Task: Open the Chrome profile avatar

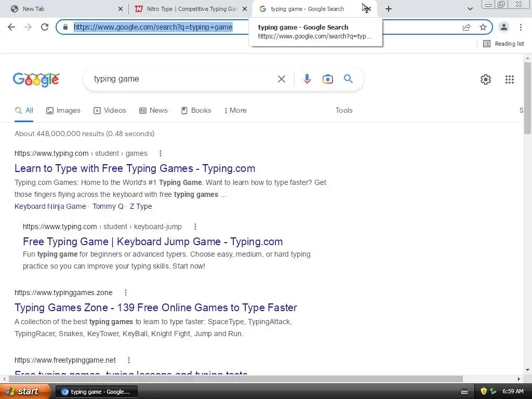Action: click(x=504, y=27)
